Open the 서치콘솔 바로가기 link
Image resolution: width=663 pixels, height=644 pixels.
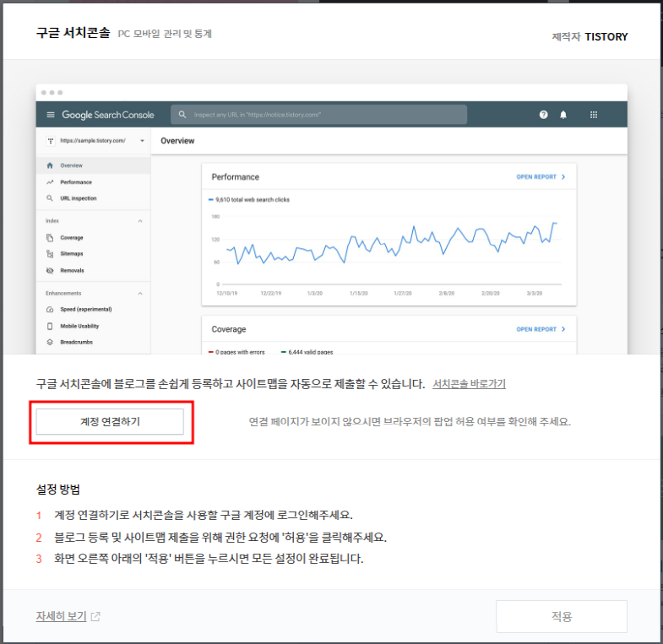pos(469,384)
